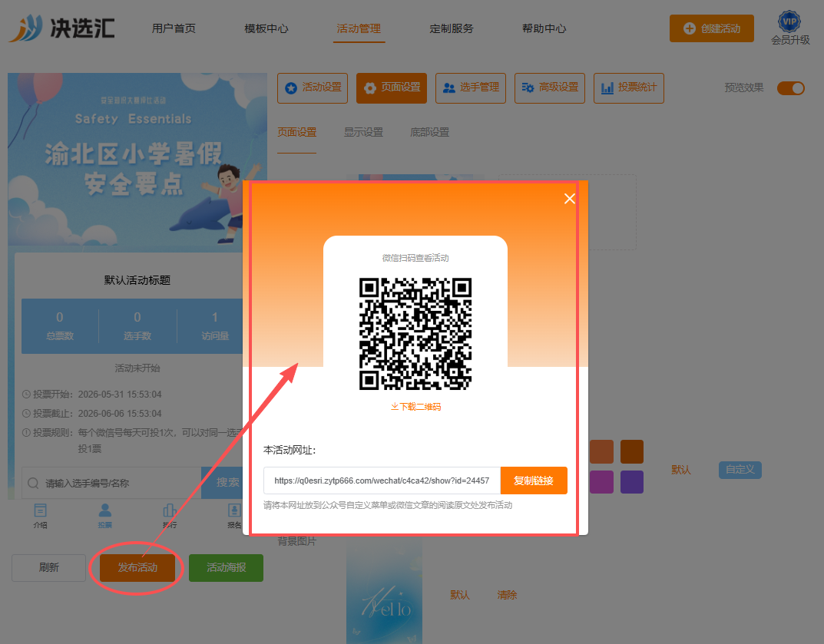Image resolution: width=824 pixels, height=644 pixels.
Task: Click the activity QR code image
Action: pos(415,334)
